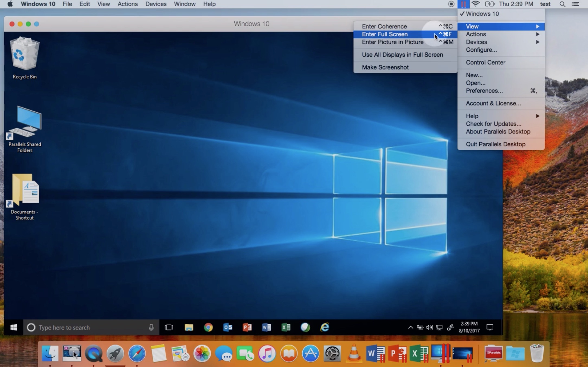The height and width of the screenshot is (367, 588).
Task: Click Quit Parallels Desktop option
Action: [495, 144]
